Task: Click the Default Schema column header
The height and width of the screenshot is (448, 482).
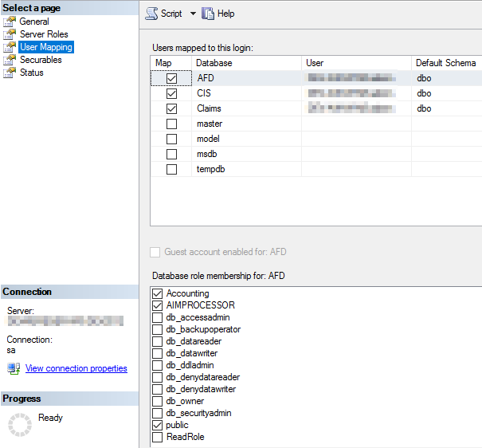Action: [445, 62]
